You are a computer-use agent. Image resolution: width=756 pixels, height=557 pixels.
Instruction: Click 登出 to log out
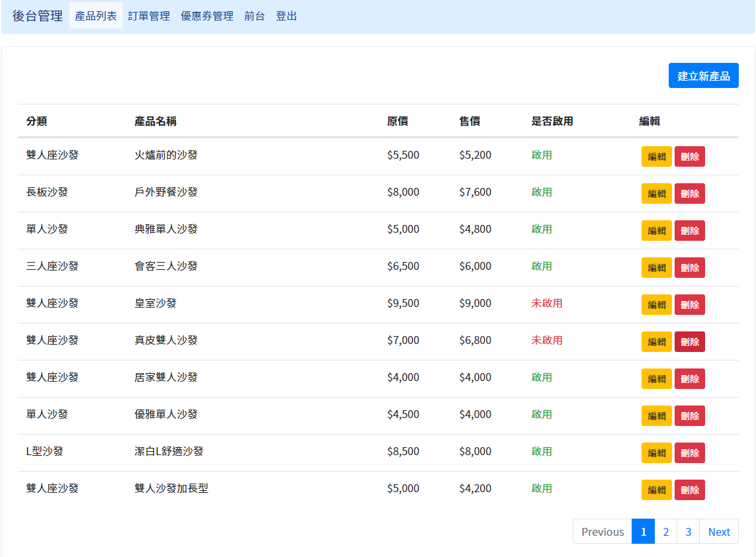coord(286,16)
